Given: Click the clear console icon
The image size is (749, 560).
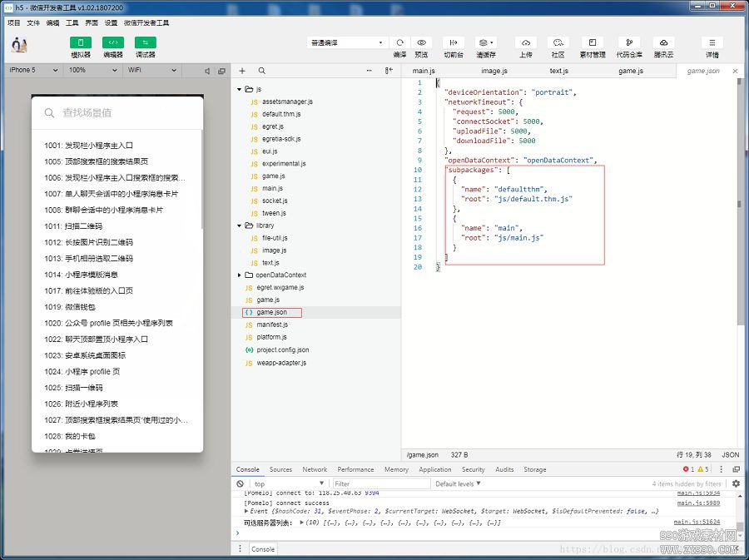Looking at the screenshot, I should 241,483.
